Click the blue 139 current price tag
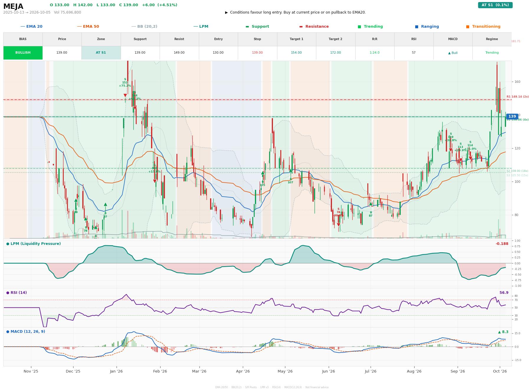 [512, 117]
